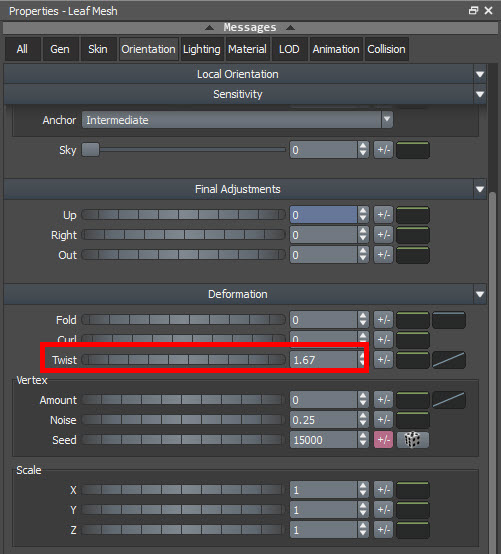Open Scale Y variance curve box

point(413,510)
